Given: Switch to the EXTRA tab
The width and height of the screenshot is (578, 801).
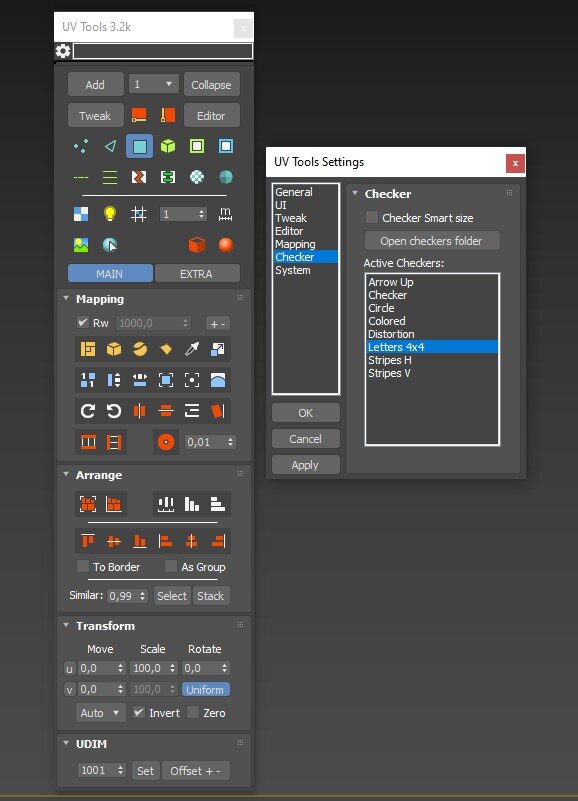Looking at the screenshot, I should click(197, 273).
